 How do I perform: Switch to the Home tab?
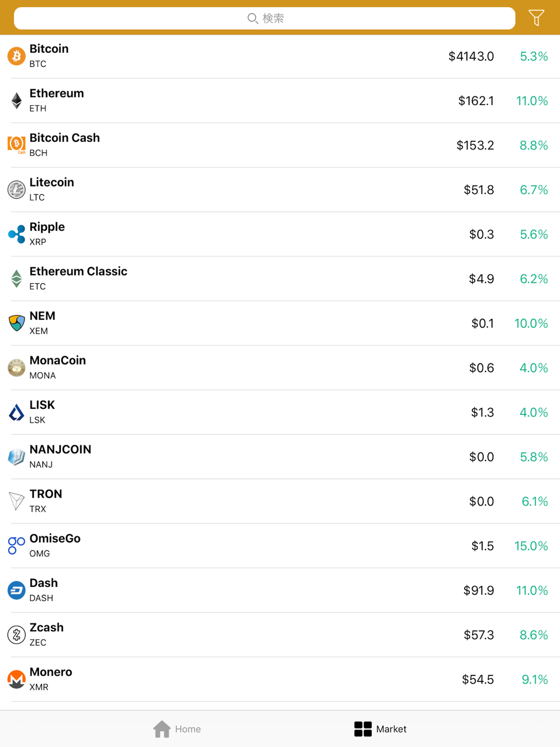pos(177,729)
